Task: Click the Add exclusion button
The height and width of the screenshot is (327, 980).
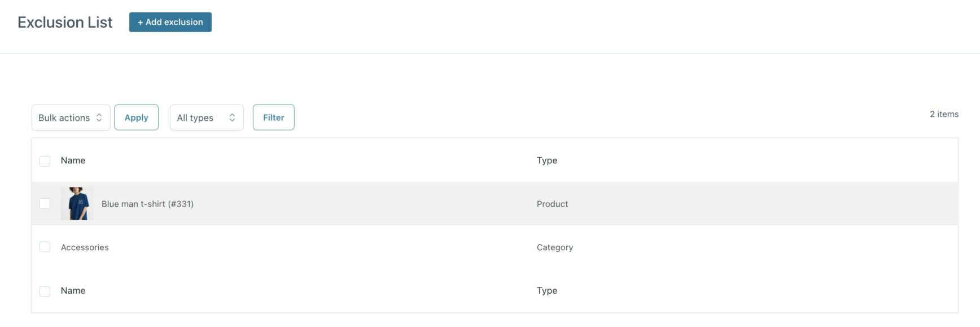Action: (x=170, y=22)
